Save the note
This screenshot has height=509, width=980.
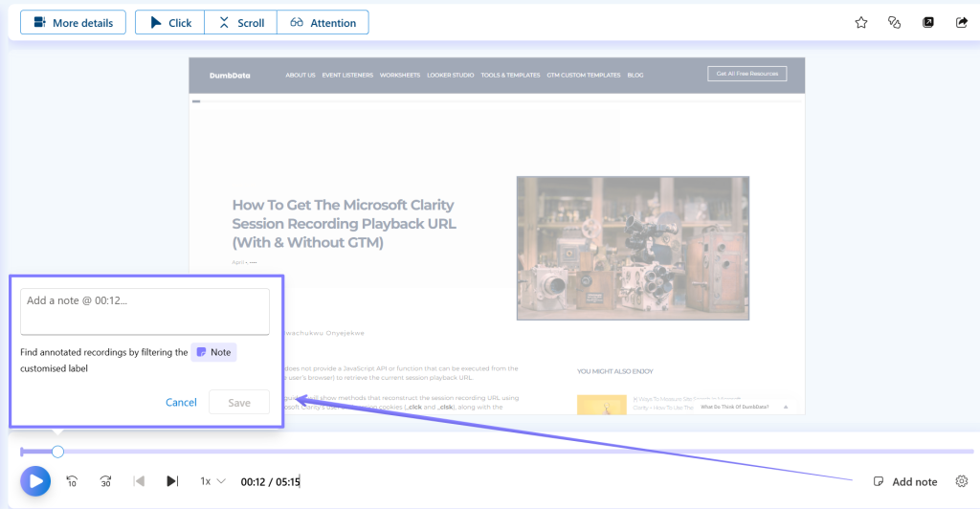[239, 402]
